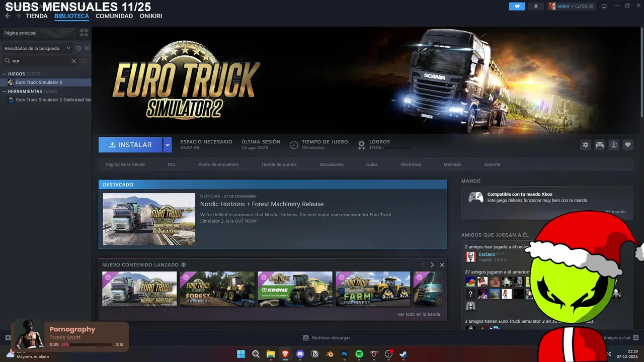This screenshot has width=644, height=362.
Task: Open Windows Start menu
Action: [241, 354]
